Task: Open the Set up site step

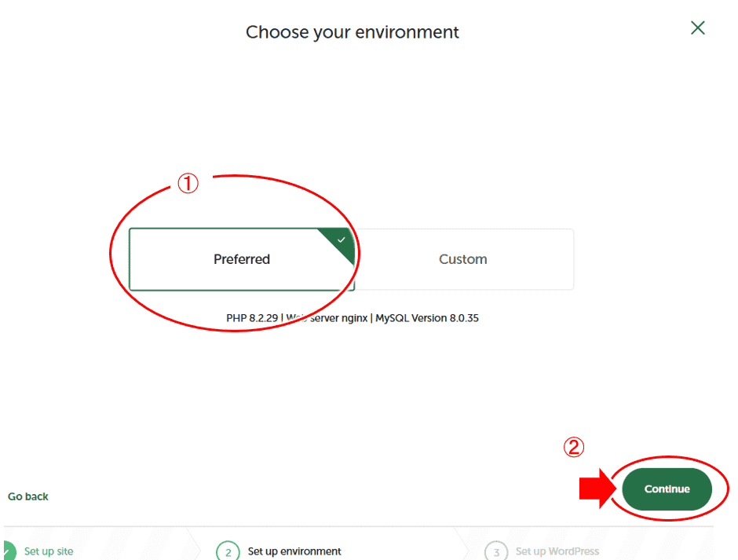Action: 49,551
